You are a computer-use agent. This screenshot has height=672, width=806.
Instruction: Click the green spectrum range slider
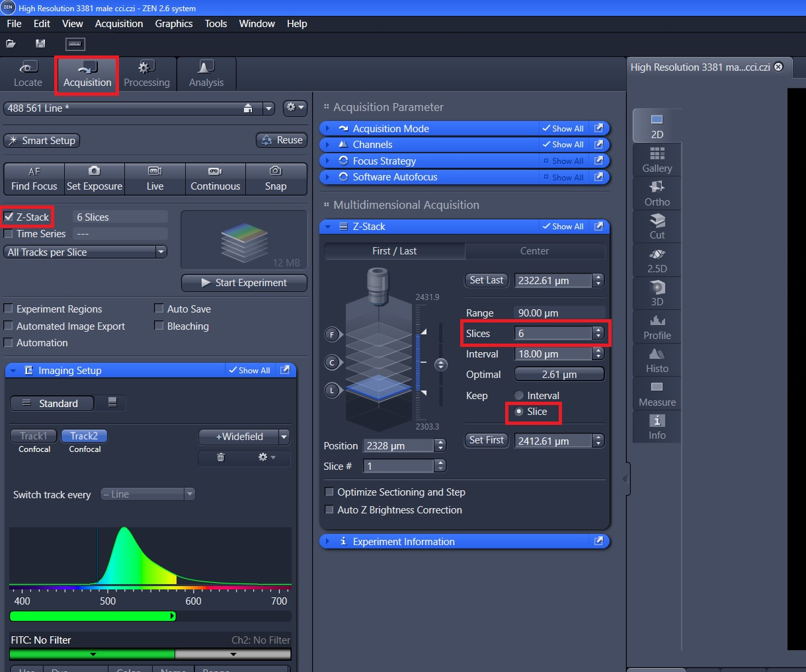(x=93, y=616)
